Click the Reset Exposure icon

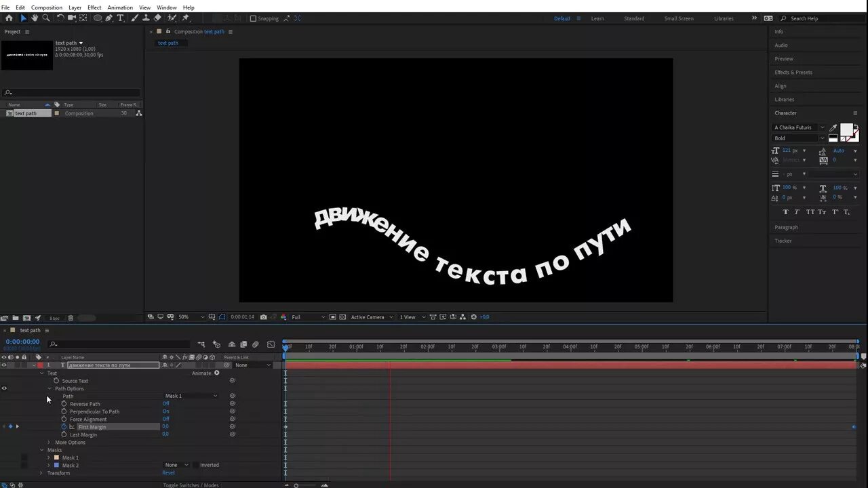(473, 317)
